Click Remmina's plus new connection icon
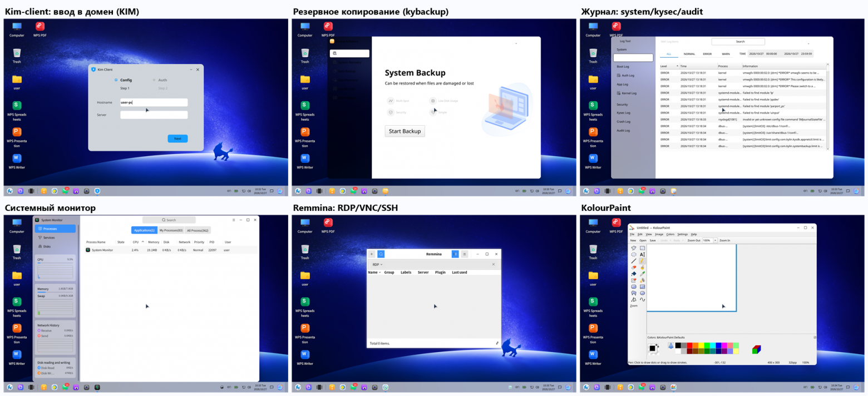 (x=372, y=254)
